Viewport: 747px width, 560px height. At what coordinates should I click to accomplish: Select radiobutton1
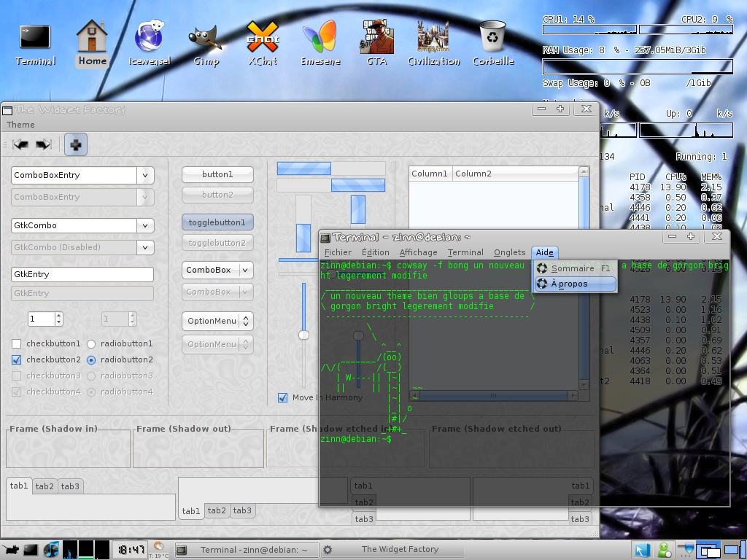click(x=91, y=344)
